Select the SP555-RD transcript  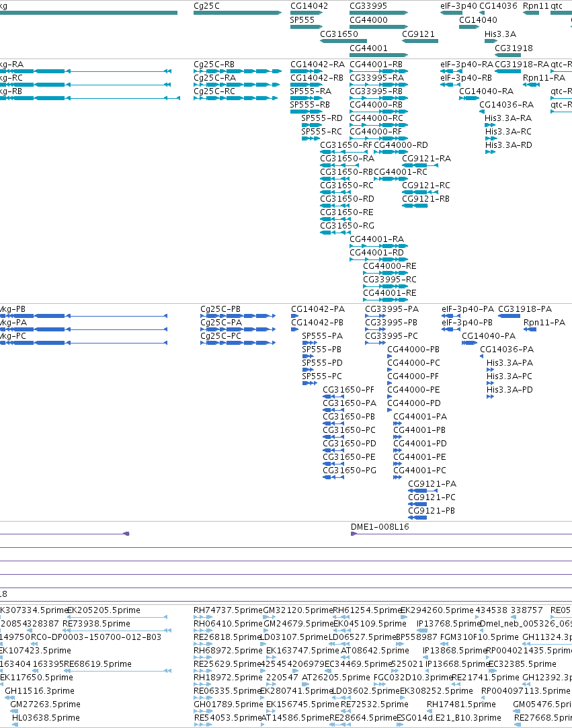(x=311, y=125)
